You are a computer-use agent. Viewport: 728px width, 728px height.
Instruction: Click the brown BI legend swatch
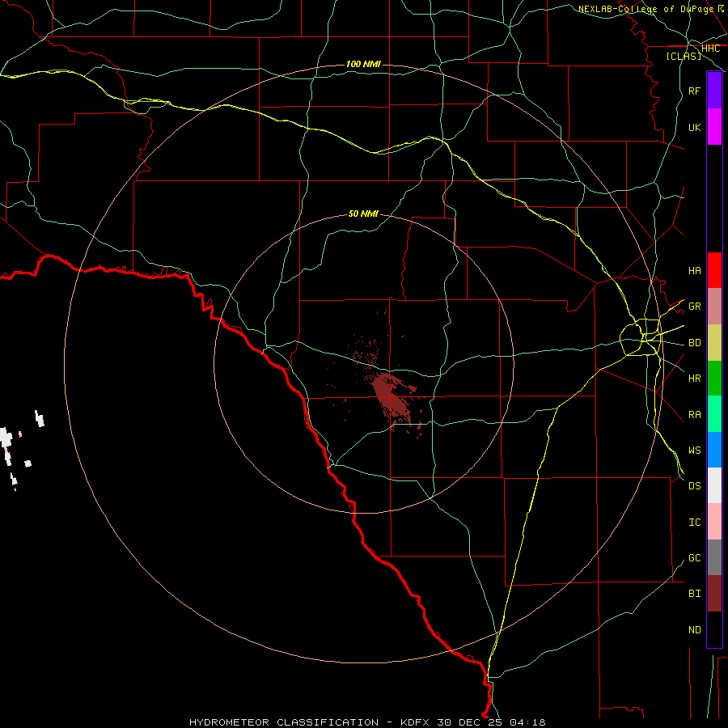pyautogui.click(x=714, y=594)
